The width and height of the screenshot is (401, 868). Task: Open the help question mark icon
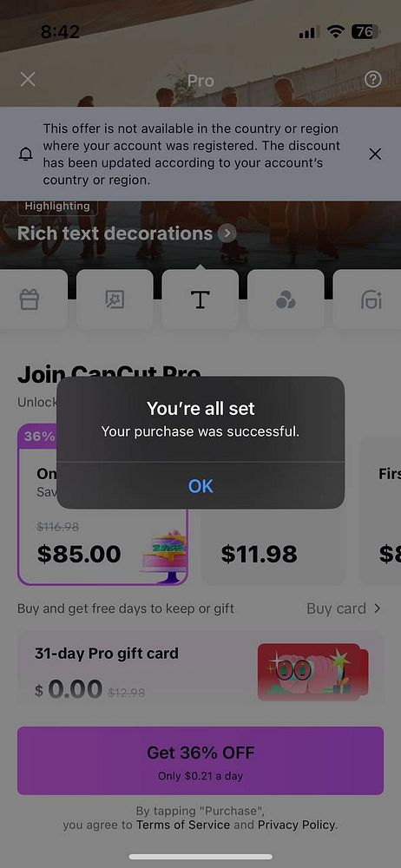[x=372, y=80]
